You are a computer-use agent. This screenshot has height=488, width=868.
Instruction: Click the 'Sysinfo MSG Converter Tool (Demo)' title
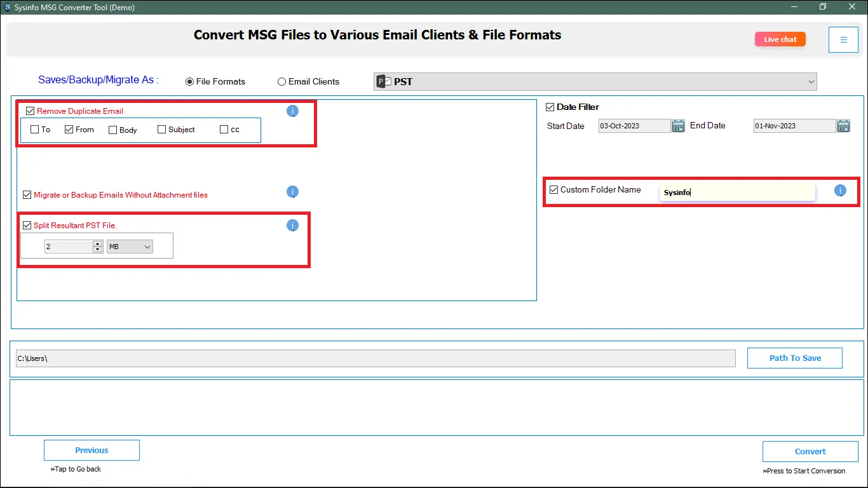point(74,8)
